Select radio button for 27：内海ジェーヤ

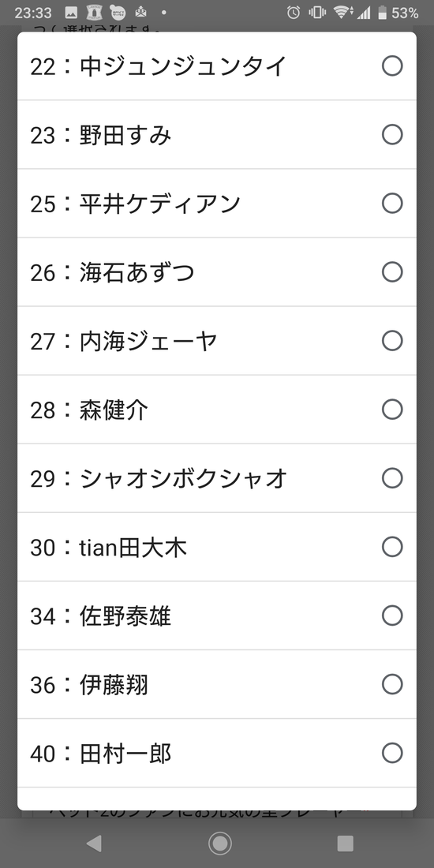pyautogui.click(x=392, y=341)
